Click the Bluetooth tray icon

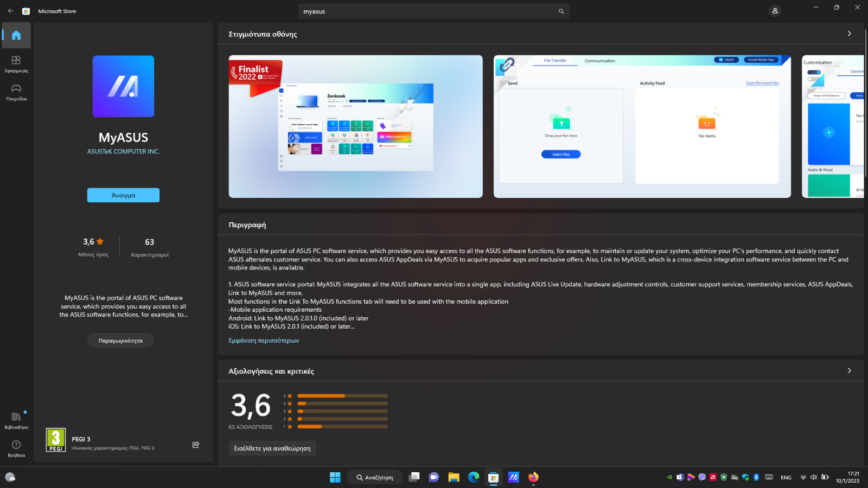pyautogui.click(x=756, y=477)
